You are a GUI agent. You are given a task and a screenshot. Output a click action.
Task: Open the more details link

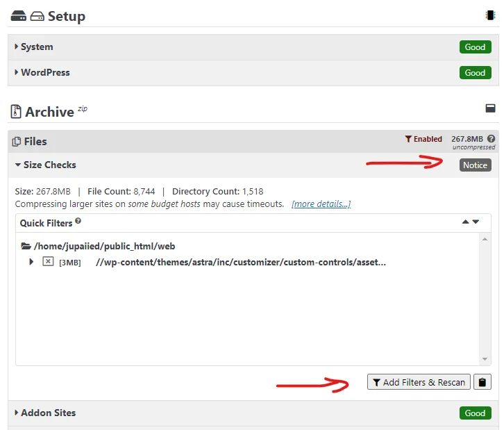coord(321,204)
